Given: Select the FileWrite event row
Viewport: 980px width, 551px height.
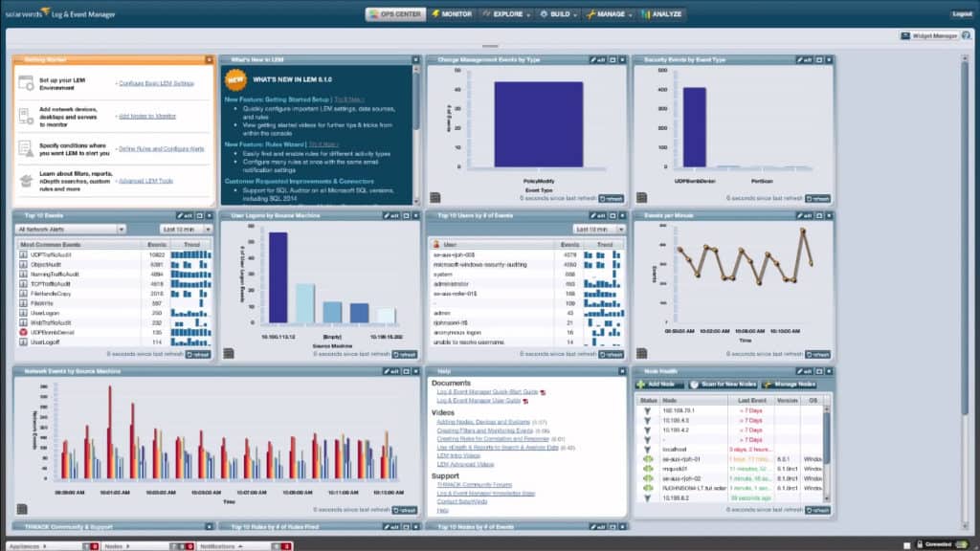Looking at the screenshot, I should click(x=115, y=303).
